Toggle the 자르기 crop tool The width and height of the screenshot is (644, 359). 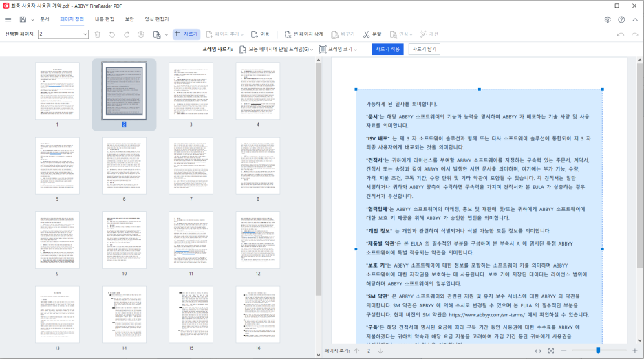pyautogui.click(x=186, y=34)
